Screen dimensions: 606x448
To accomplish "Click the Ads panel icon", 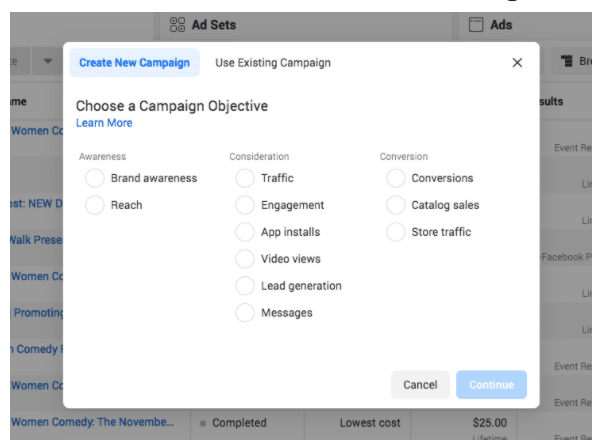I will point(477,24).
